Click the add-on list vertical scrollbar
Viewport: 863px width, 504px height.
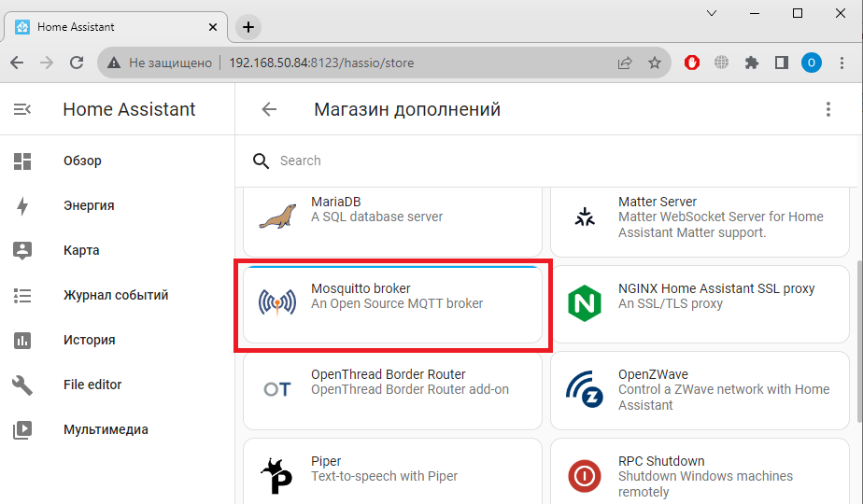859,342
